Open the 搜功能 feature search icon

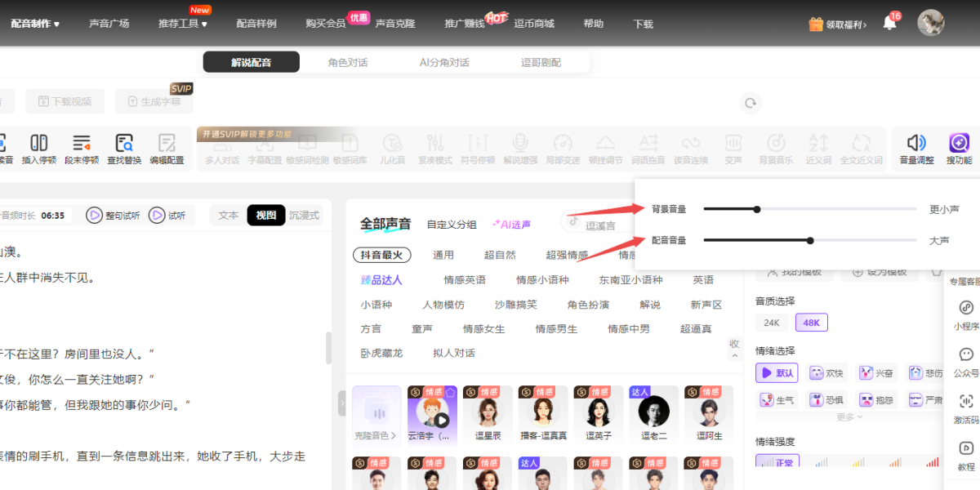pyautogui.click(x=959, y=143)
